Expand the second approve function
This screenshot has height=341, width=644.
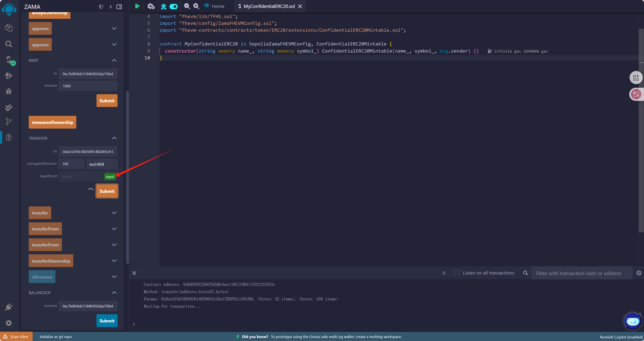point(114,44)
